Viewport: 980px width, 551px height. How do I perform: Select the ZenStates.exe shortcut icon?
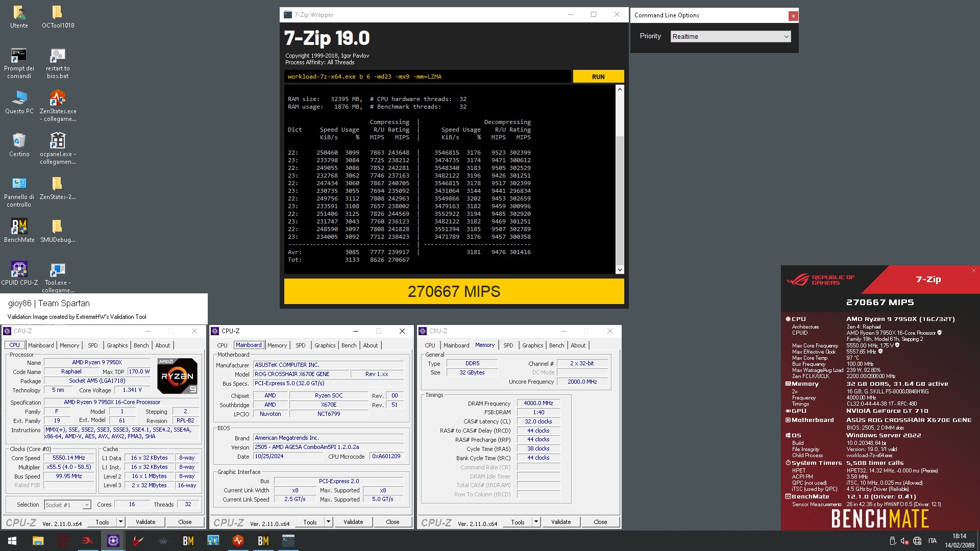58,106
